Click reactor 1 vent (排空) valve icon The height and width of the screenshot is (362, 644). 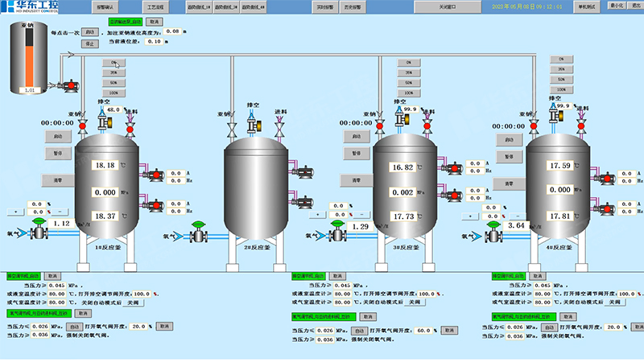point(102,121)
